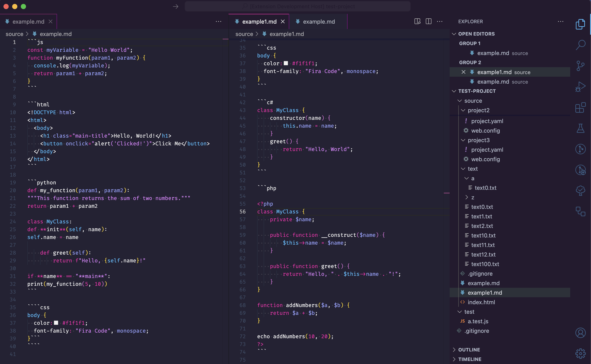This screenshot has height=364, width=591.
Task: Open text10.txt file
Action: point(510,236)
